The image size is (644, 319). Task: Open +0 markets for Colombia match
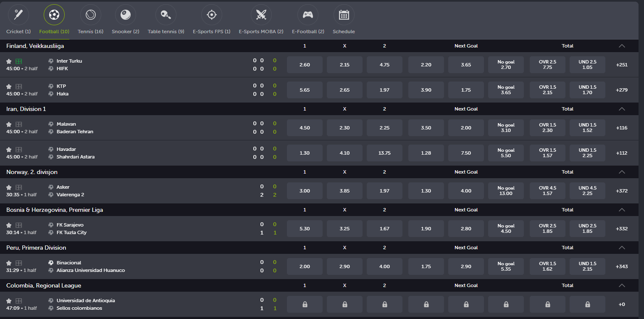tap(622, 304)
